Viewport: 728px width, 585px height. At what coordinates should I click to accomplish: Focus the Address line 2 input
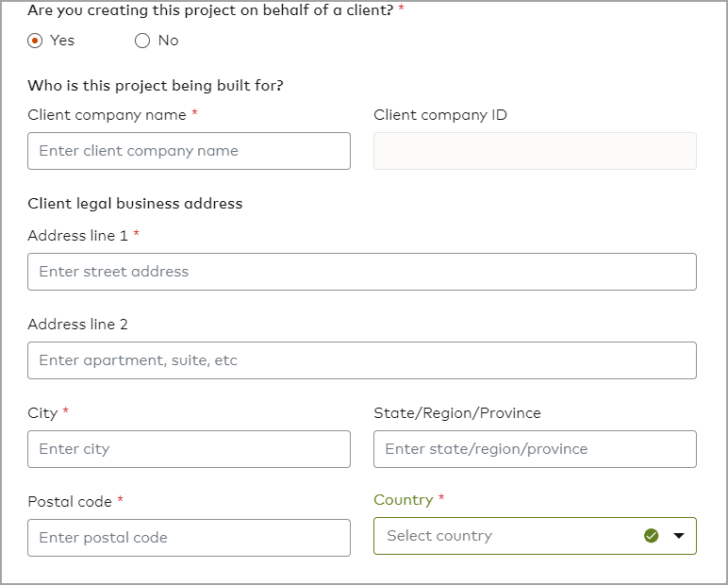point(362,360)
